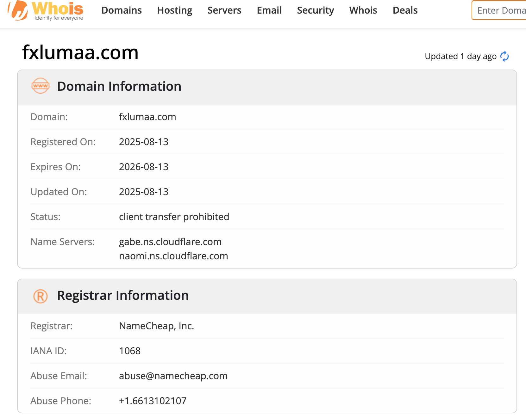
Task: Select status client transfer prohibited
Action: tap(174, 217)
